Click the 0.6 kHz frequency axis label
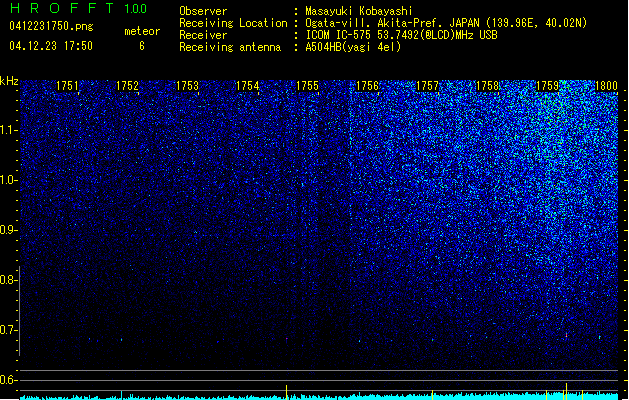The image size is (629, 400). [9, 380]
